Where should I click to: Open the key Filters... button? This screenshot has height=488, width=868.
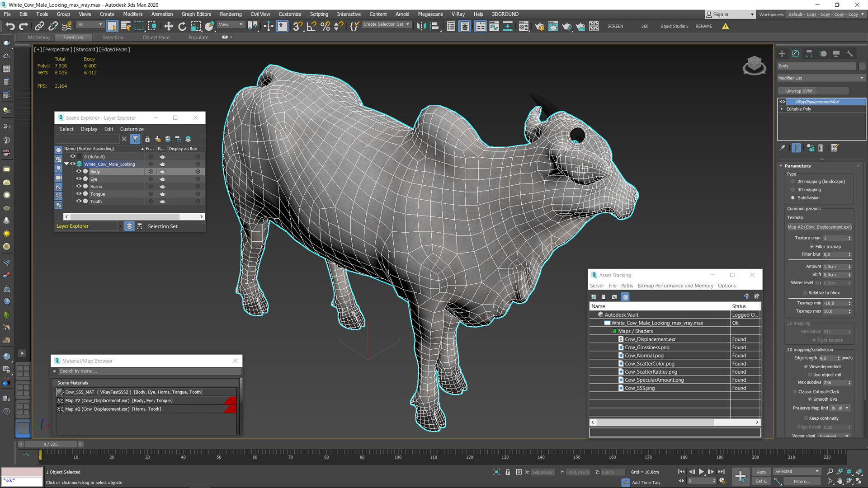coord(802,482)
